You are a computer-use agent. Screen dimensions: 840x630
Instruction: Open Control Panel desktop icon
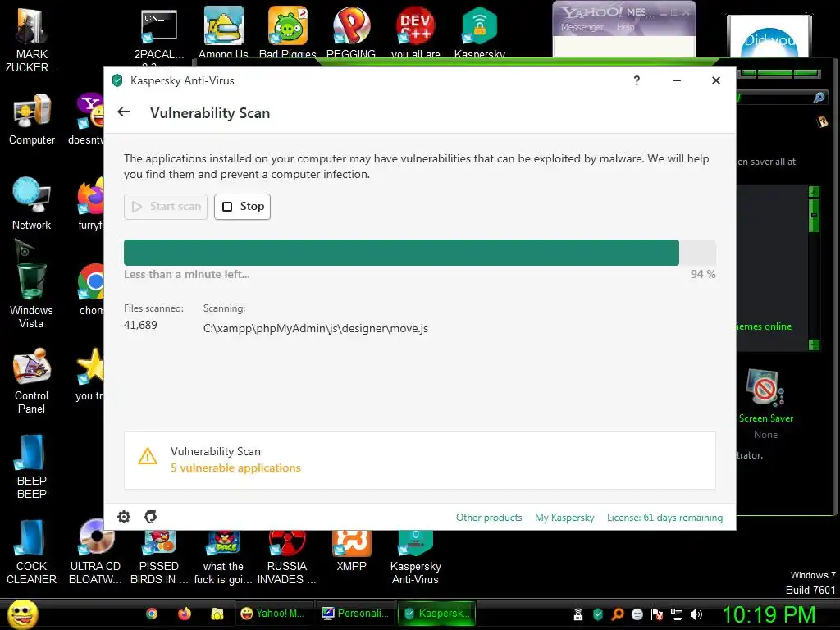point(32,381)
